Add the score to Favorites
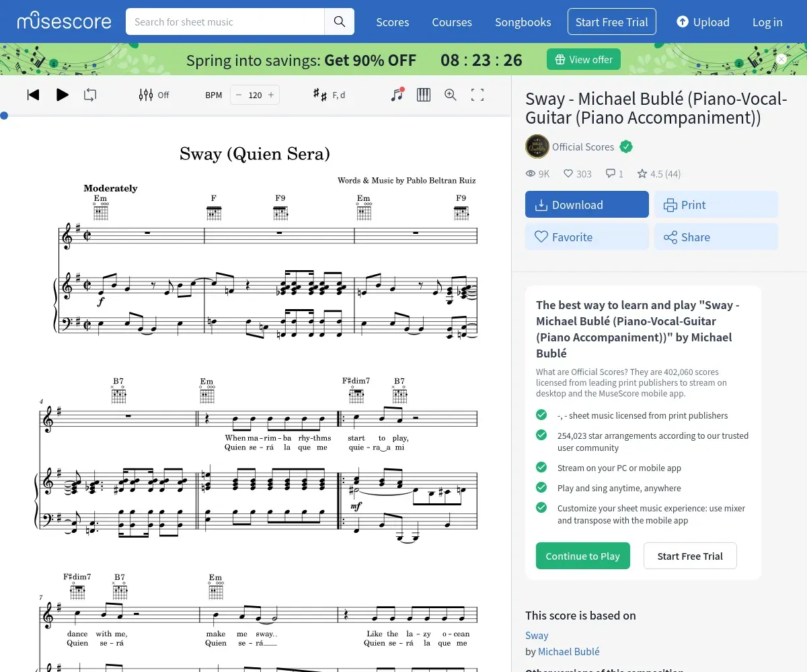 (x=587, y=237)
